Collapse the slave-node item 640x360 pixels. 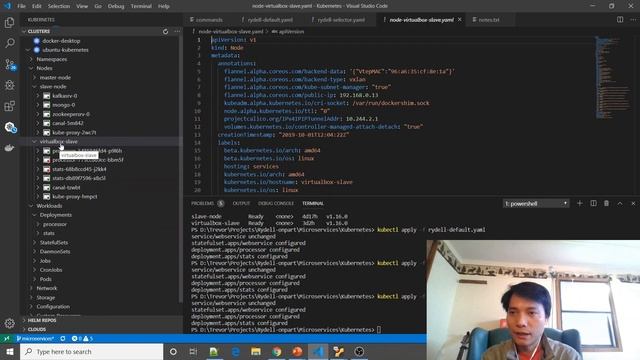tap(35, 87)
